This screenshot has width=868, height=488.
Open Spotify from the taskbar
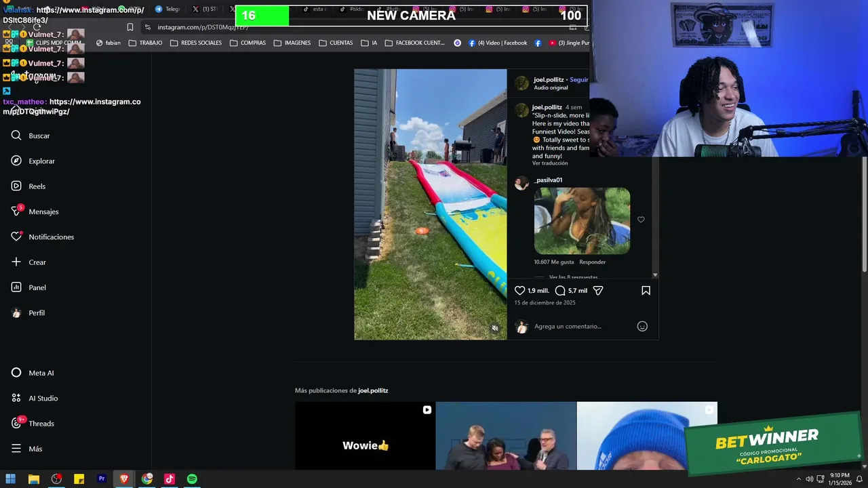coord(192,479)
